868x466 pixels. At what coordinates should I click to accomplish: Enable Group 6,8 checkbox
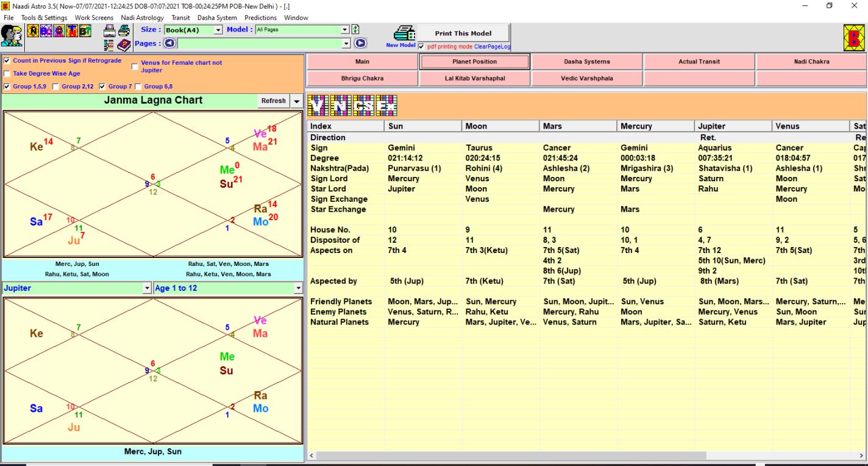[x=138, y=87]
